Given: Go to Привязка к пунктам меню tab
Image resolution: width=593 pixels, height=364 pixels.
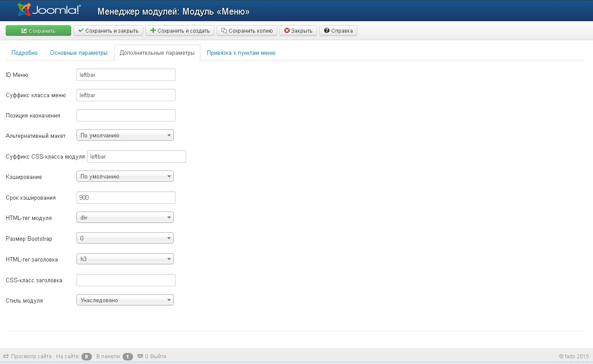Looking at the screenshot, I should pyautogui.click(x=241, y=53).
